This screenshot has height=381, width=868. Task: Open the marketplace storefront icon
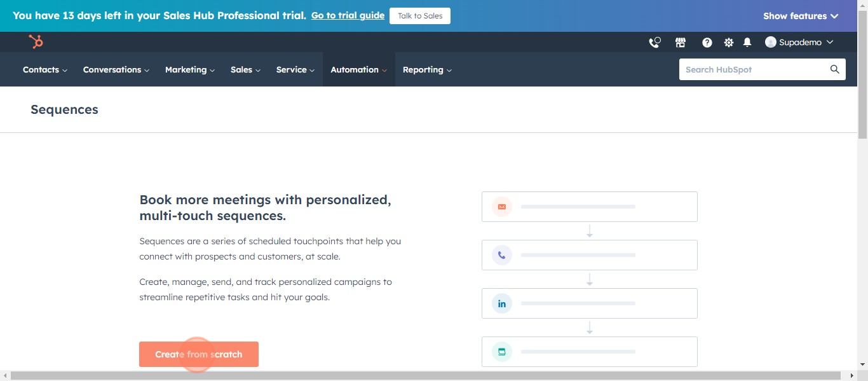coord(681,43)
